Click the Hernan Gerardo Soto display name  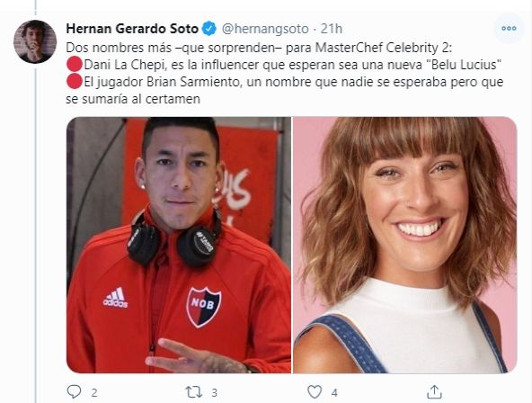tap(132, 29)
